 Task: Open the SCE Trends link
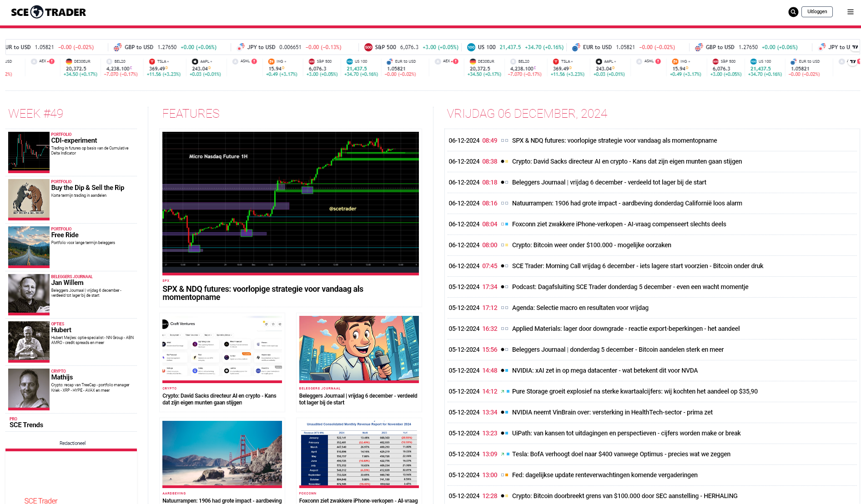click(26, 425)
